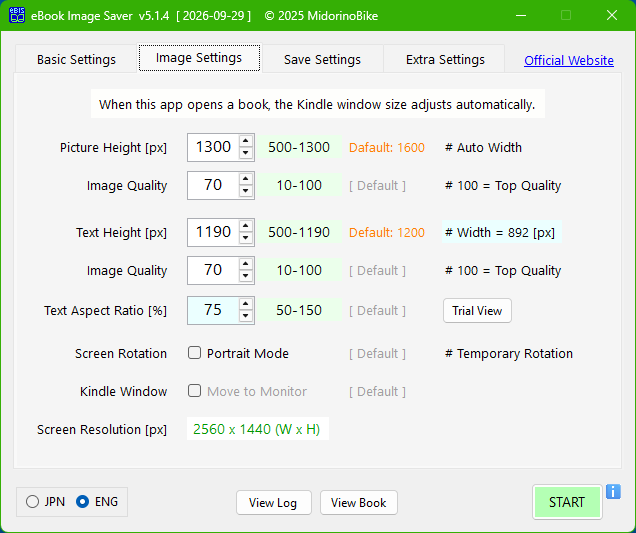The width and height of the screenshot is (636, 533).
Task: Click the 500-1190 range label
Action: tap(299, 232)
